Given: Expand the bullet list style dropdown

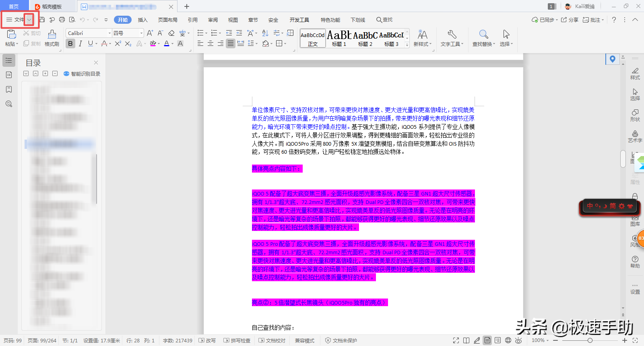Looking at the screenshot, I should (x=206, y=33).
